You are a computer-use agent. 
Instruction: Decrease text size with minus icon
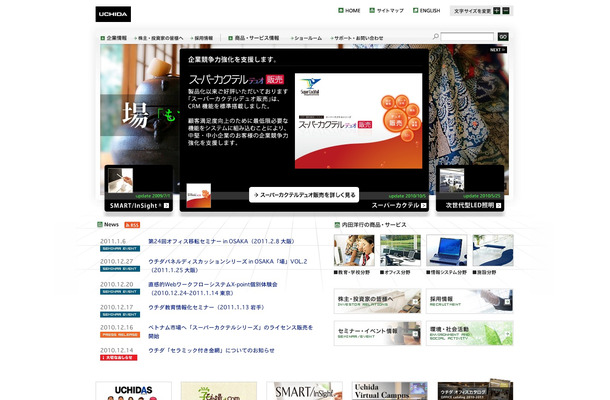(506, 11)
